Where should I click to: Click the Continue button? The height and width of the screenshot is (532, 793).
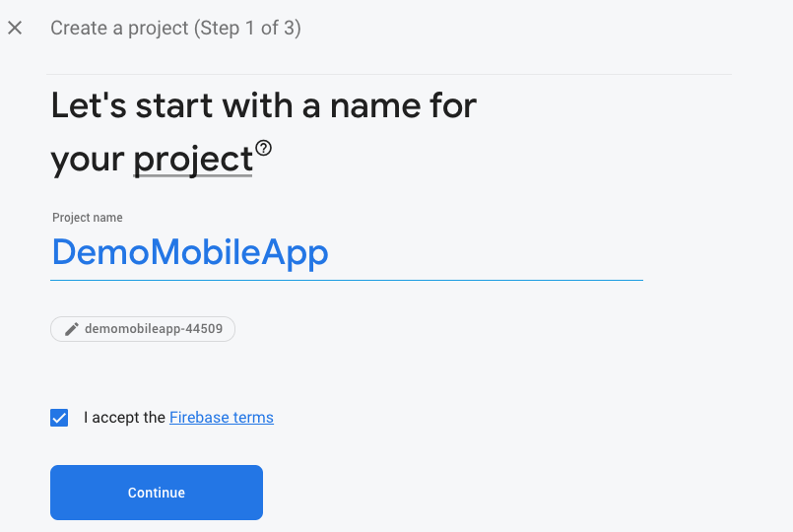[157, 493]
